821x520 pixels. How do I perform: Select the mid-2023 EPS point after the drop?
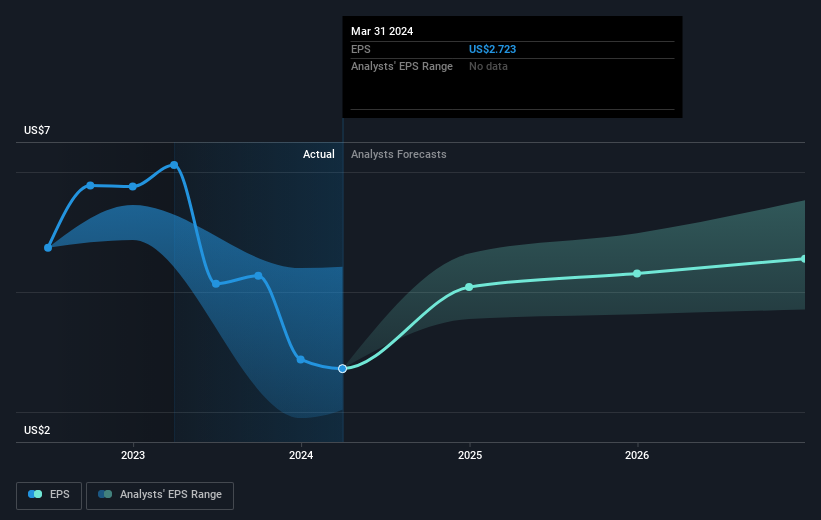point(216,284)
